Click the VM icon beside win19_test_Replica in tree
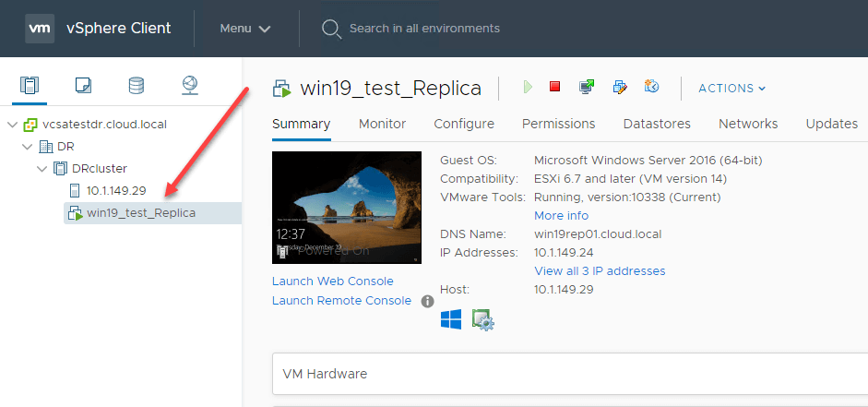 pos(75,212)
